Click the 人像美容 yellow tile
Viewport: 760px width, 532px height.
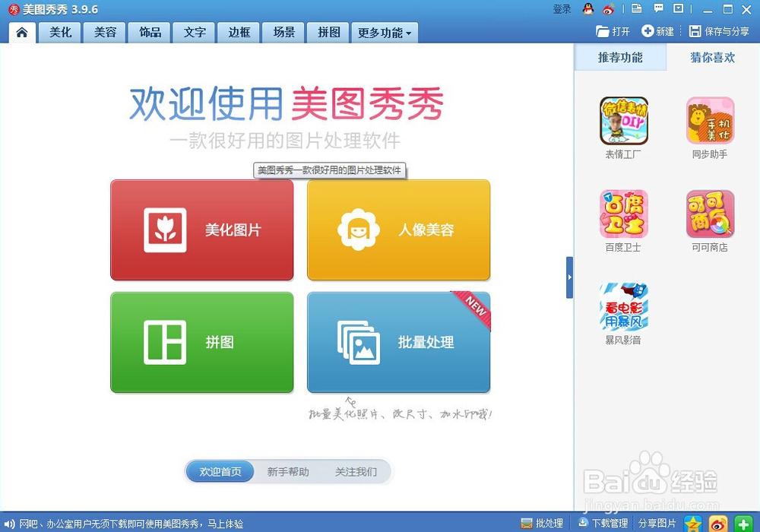click(398, 230)
